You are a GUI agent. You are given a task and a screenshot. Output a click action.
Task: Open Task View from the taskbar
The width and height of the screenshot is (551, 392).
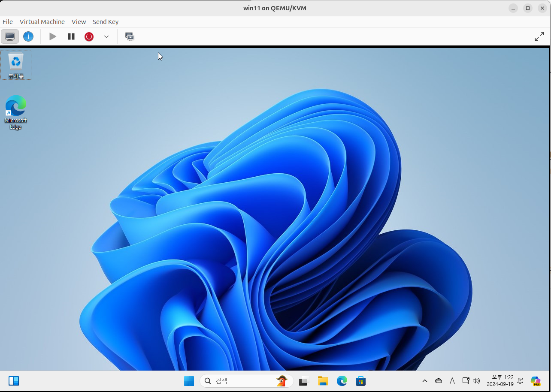tap(304, 381)
